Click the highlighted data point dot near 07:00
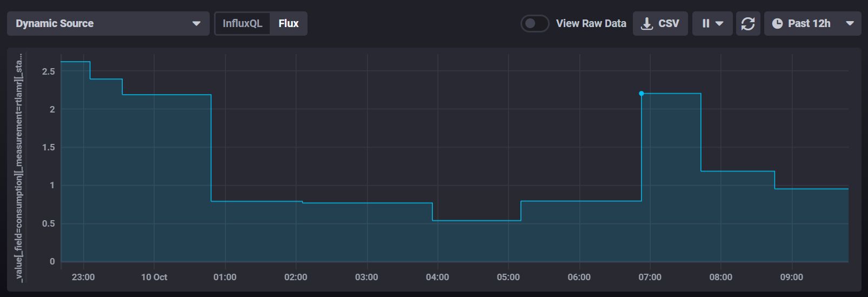This screenshot has height=297, width=868. click(642, 94)
